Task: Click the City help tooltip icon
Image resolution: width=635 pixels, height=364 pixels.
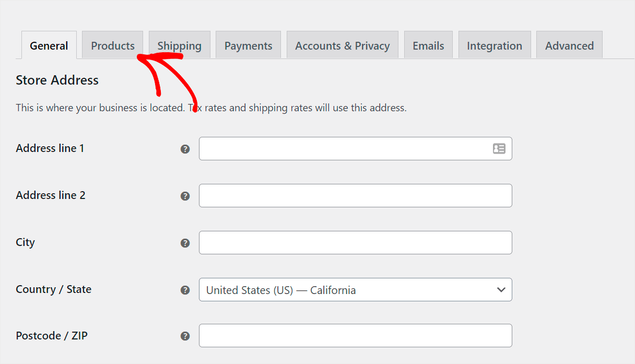Action: 185,243
